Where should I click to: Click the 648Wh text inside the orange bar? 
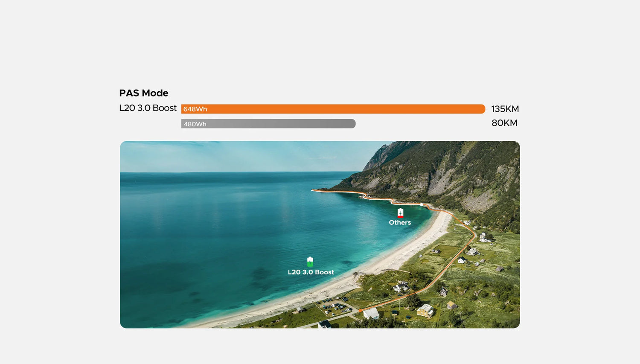coord(195,109)
